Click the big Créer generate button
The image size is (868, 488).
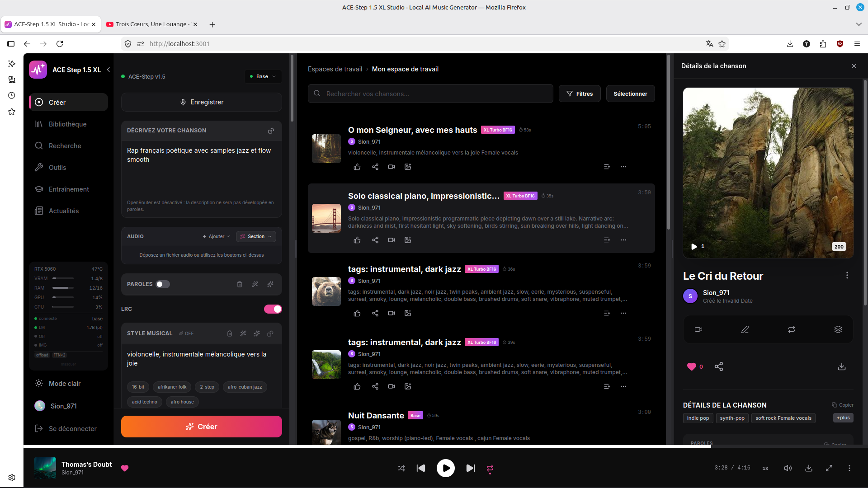(202, 427)
